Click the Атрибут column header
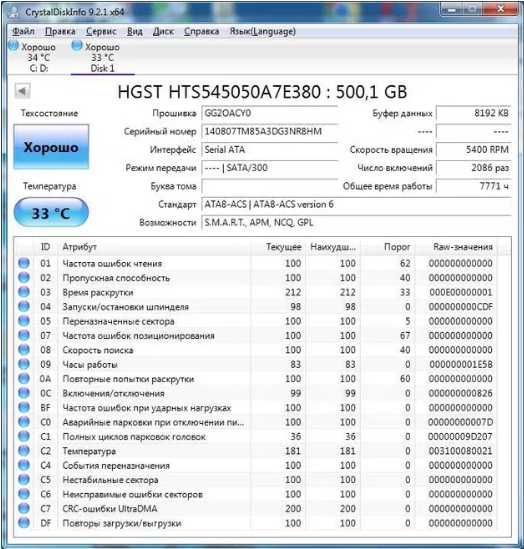 [154, 247]
